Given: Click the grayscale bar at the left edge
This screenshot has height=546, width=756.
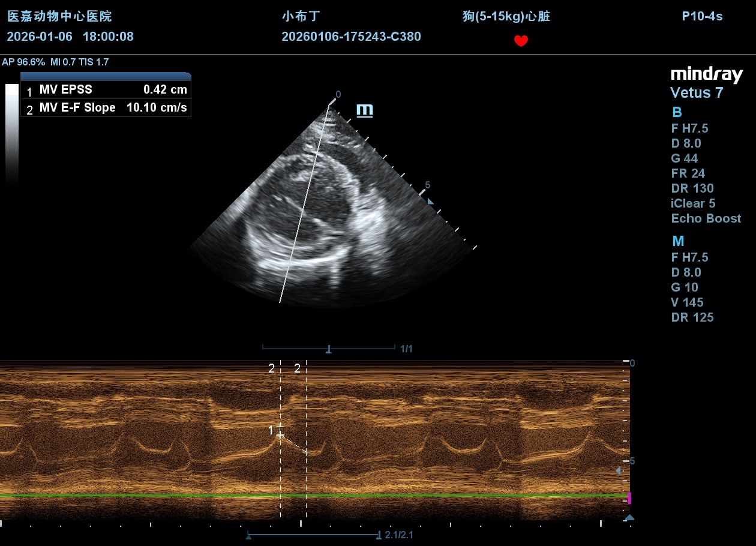Looking at the screenshot, I should click(12, 135).
